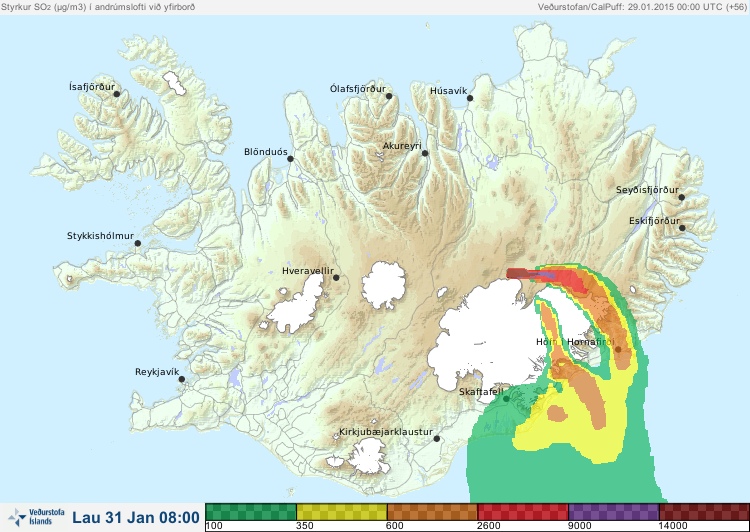Click the Veðurstofan/CalPuff run date text
The image size is (750, 532).
(641, 7)
